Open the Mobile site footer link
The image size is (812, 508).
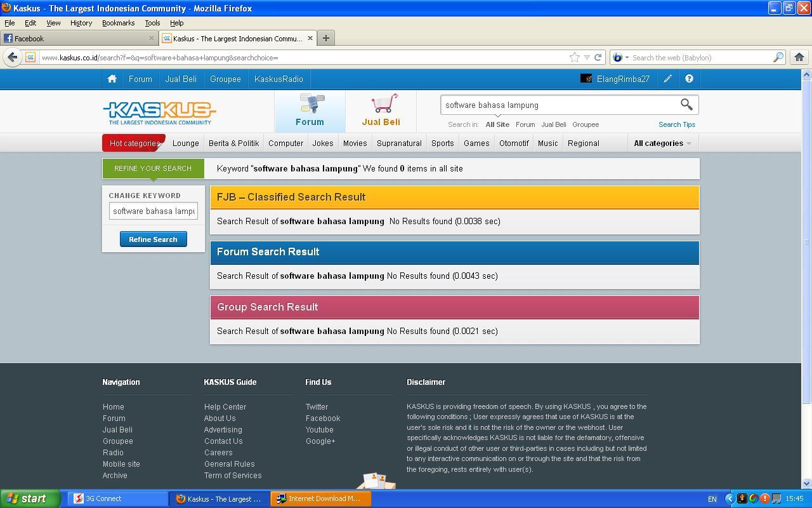(x=121, y=464)
